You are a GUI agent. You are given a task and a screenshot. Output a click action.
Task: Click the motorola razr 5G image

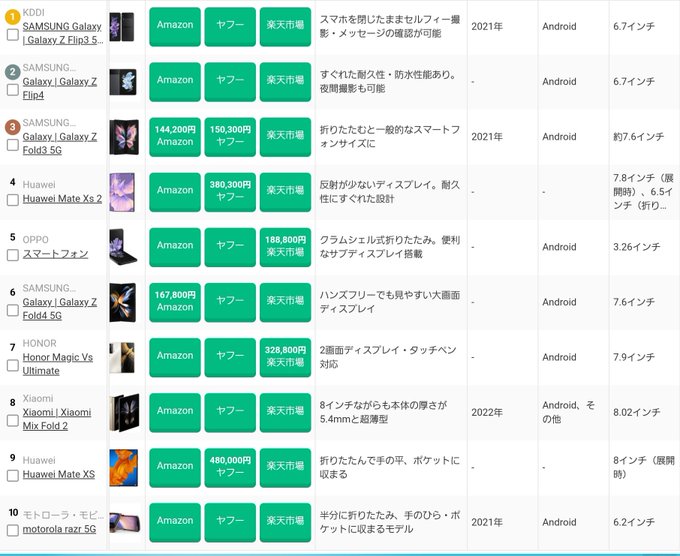point(125,522)
